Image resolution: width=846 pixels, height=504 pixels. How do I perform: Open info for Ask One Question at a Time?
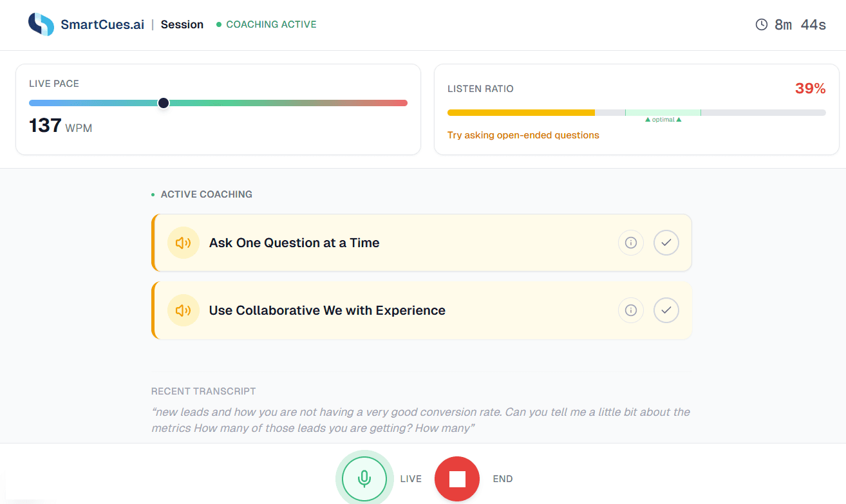pyautogui.click(x=630, y=243)
